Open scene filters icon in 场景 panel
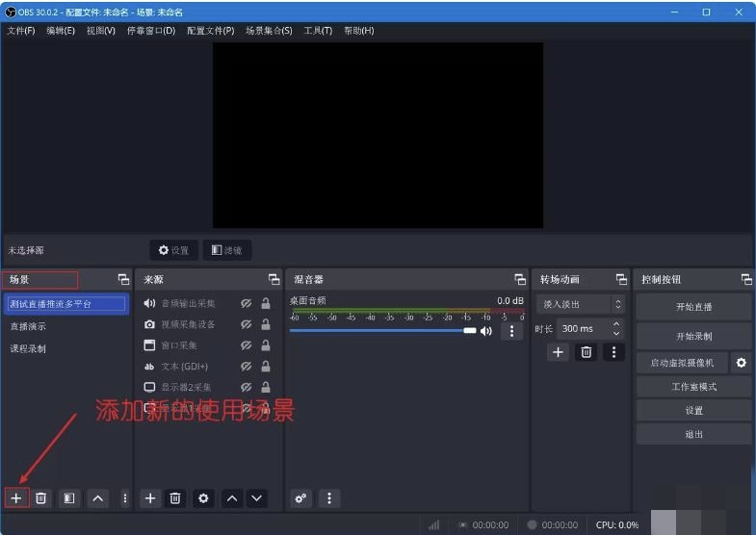 pos(69,497)
